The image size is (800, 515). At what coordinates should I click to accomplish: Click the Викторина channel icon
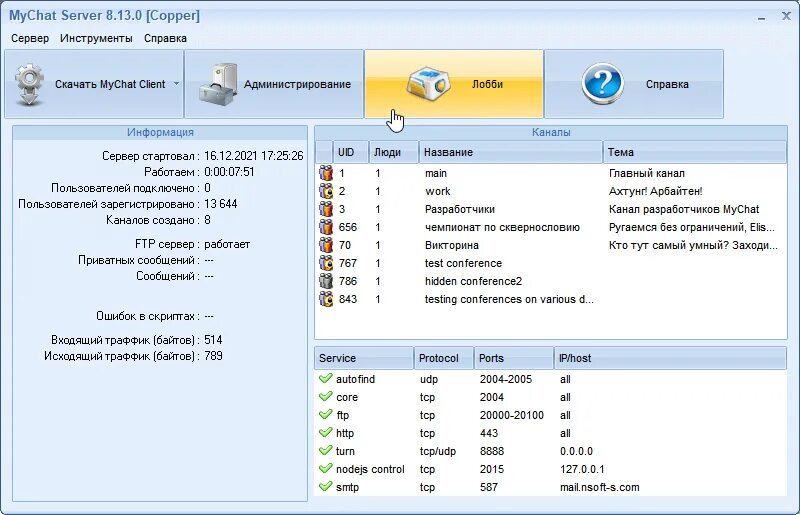pyautogui.click(x=326, y=245)
